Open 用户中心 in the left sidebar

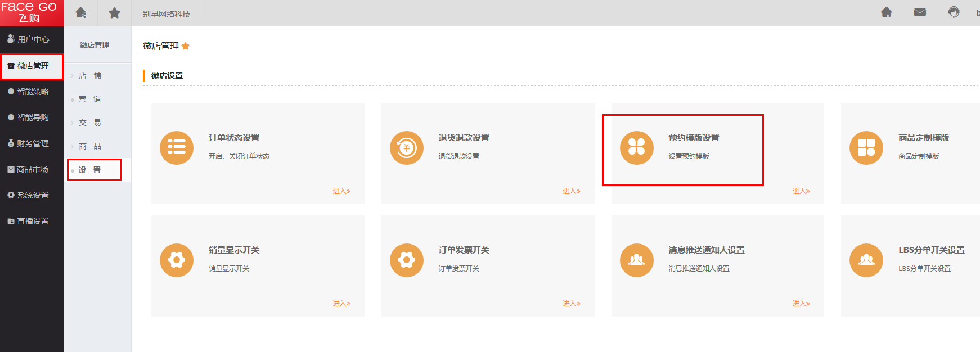(x=33, y=39)
